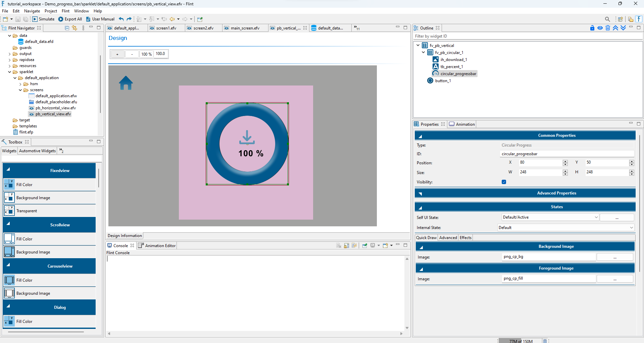
Task: Click the ... button beside png_cp_bg image
Action: click(614, 257)
